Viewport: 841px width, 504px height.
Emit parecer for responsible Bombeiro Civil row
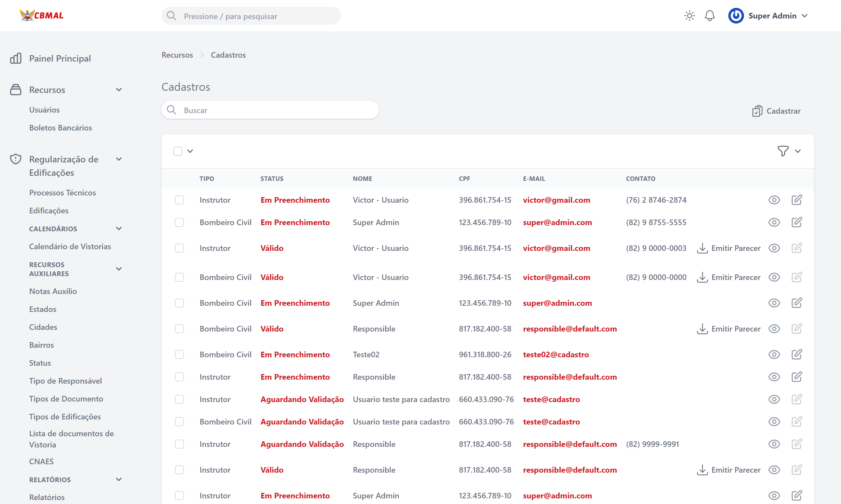coord(729,329)
